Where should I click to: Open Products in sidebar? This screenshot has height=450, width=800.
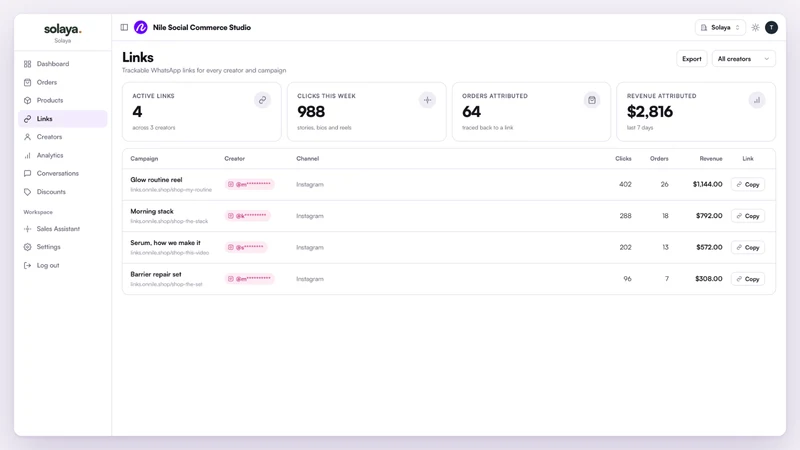point(63,101)
